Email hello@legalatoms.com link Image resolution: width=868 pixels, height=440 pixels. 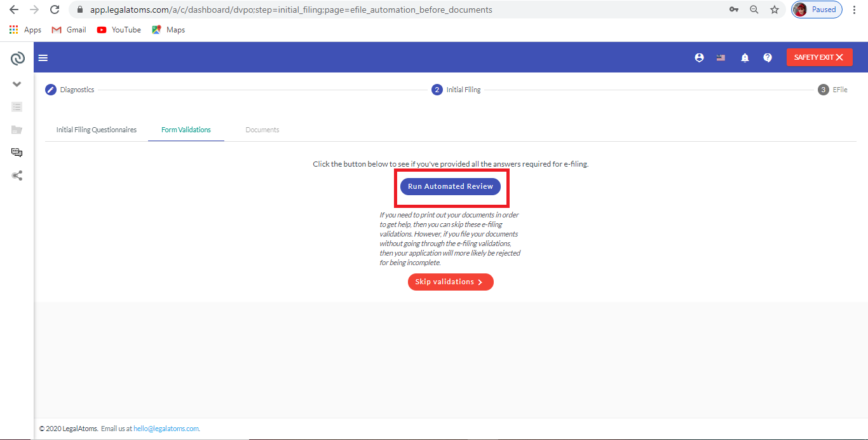166,429
